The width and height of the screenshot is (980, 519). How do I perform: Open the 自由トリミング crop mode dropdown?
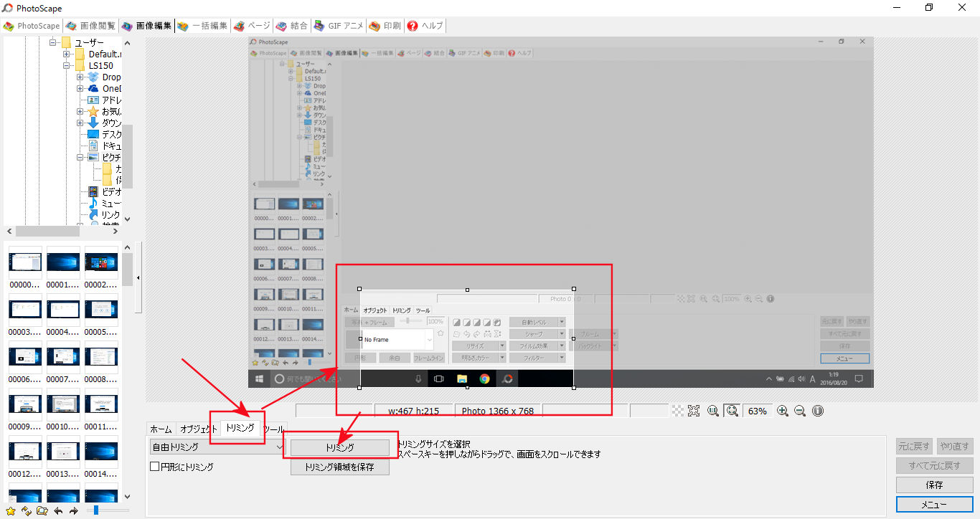click(218, 447)
